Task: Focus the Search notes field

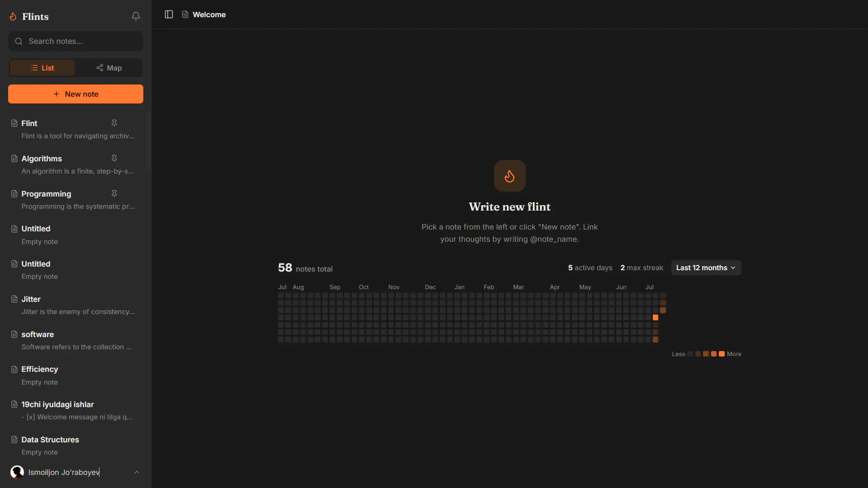Action: tap(75, 41)
